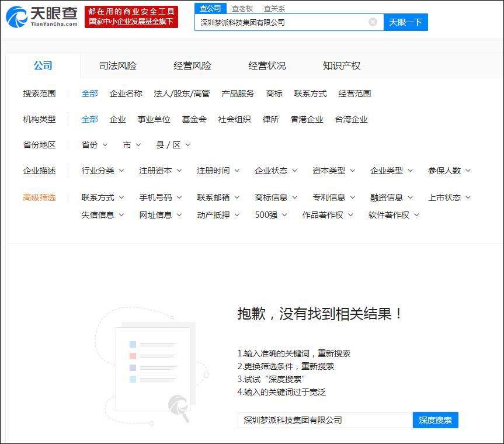
Task: Switch to the 查老板 search tab
Action: tap(242, 9)
